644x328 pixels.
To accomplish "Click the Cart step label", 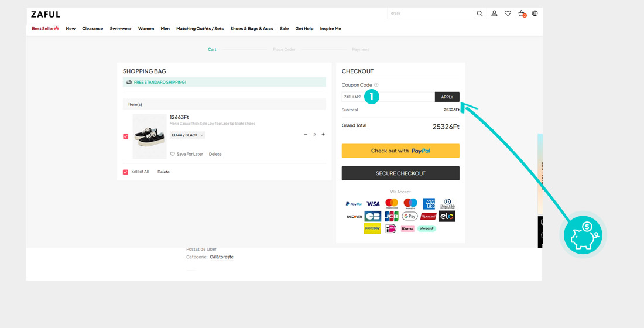I will pyautogui.click(x=212, y=49).
